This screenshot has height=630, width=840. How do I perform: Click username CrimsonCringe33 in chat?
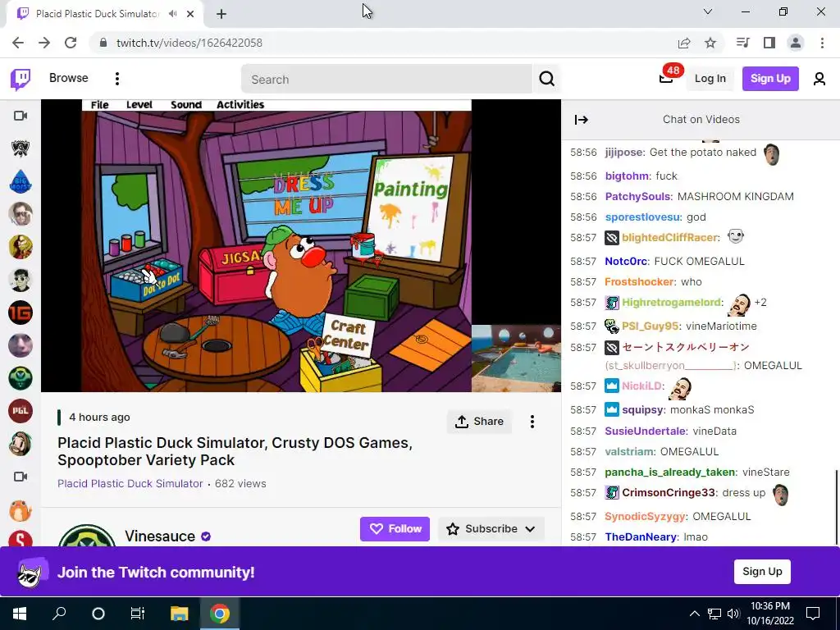point(668,493)
